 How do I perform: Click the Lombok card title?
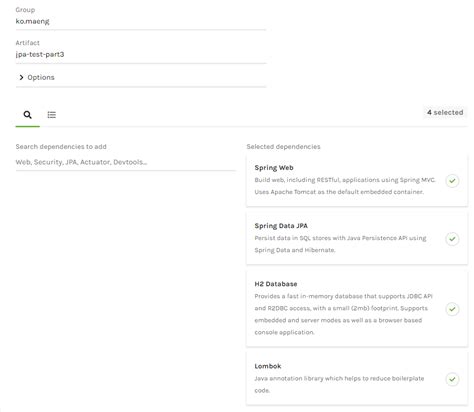[x=268, y=366]
